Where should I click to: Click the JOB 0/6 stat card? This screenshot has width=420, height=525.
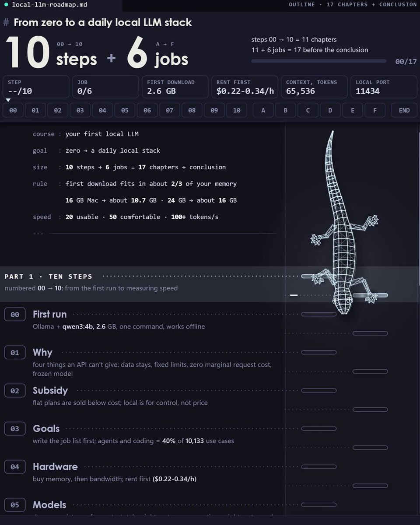(x=105, y=87)
